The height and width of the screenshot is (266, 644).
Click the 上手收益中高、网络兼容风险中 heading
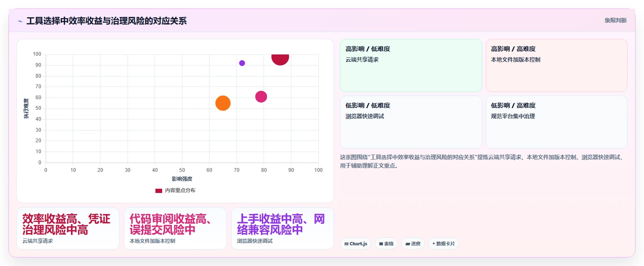pos(281,224)
